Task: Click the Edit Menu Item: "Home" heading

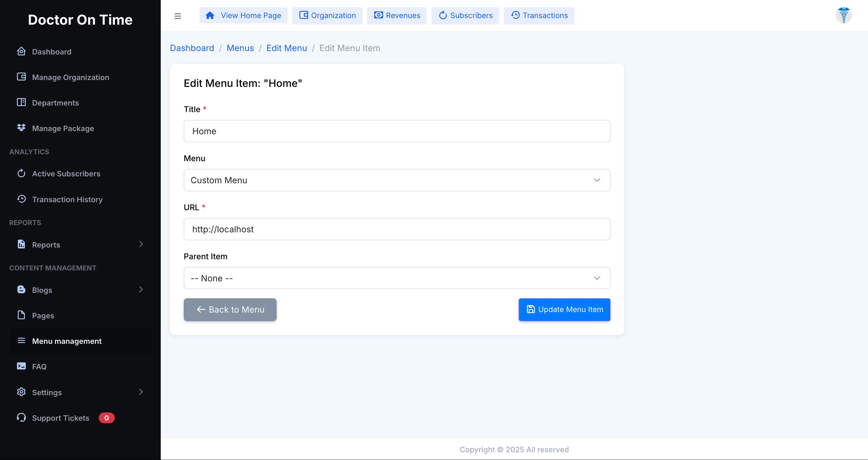Action: (243, 83)
